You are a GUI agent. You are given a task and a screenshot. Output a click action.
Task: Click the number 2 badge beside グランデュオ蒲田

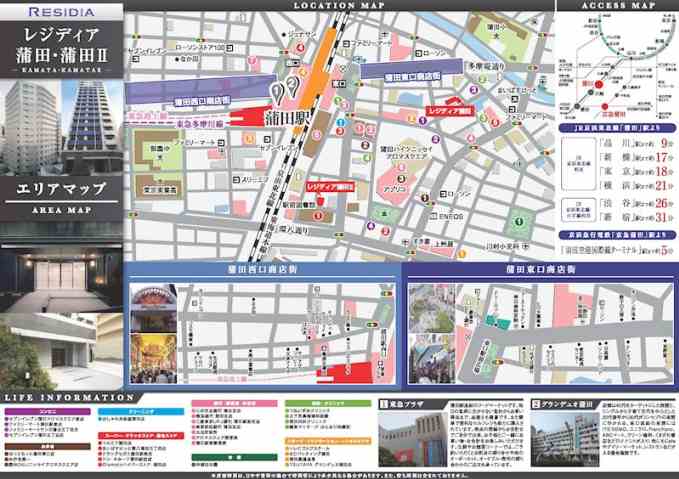pos(536,403)
